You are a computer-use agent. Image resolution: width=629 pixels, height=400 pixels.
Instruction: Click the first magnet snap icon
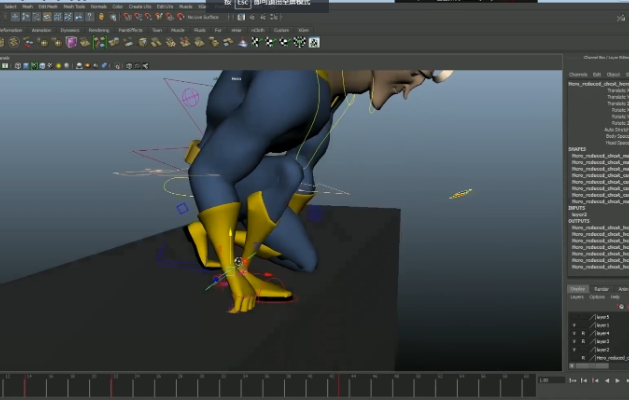tap(127, 17)
